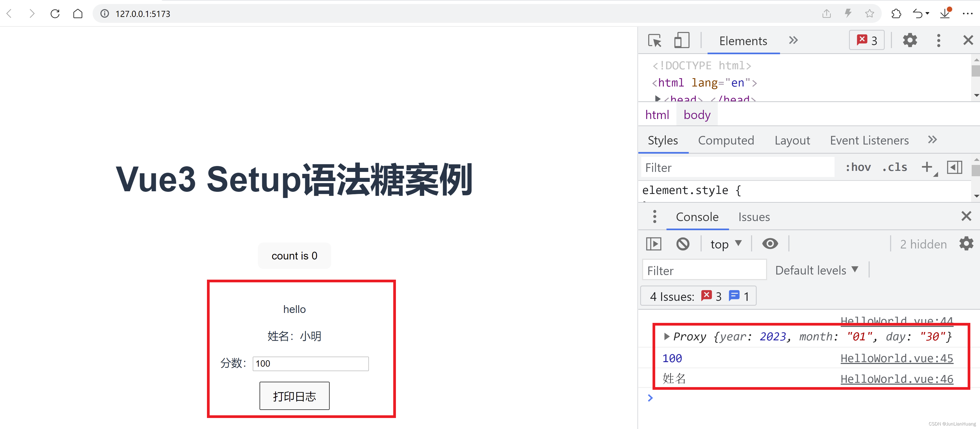The height and width of the screenshot is (429, 980).
Task: Open console settings gear
Action: point(966,244)
